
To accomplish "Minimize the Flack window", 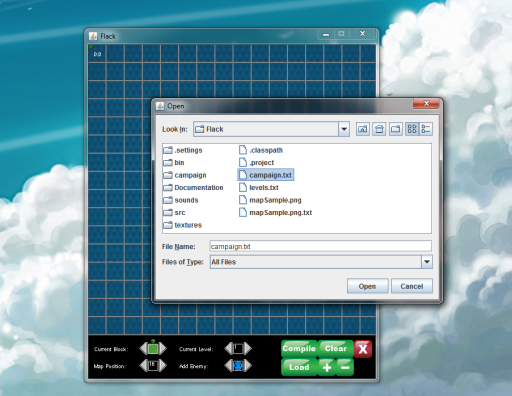I will (326, 34).
